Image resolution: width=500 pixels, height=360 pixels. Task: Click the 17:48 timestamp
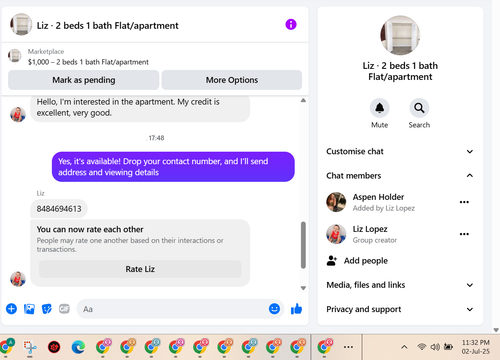coord(156,138)
